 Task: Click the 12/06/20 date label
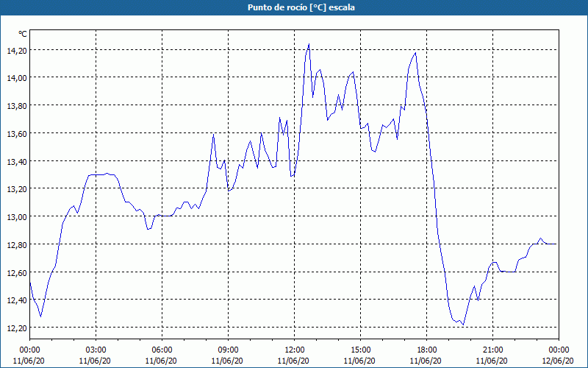click(559, 361)
